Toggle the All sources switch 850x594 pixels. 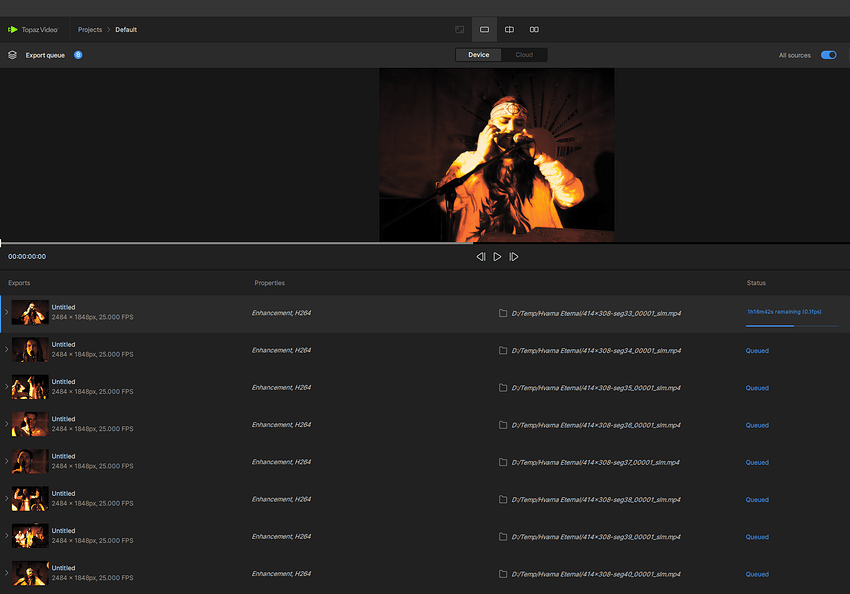[x=829, y=55]
